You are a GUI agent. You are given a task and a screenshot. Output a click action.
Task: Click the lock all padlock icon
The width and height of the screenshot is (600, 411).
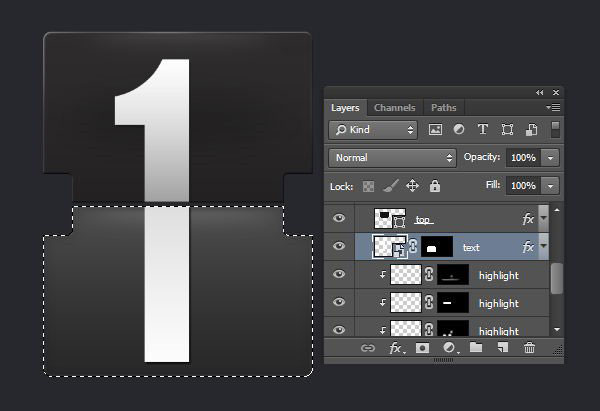pyautogui.click(x=434, y=186)
